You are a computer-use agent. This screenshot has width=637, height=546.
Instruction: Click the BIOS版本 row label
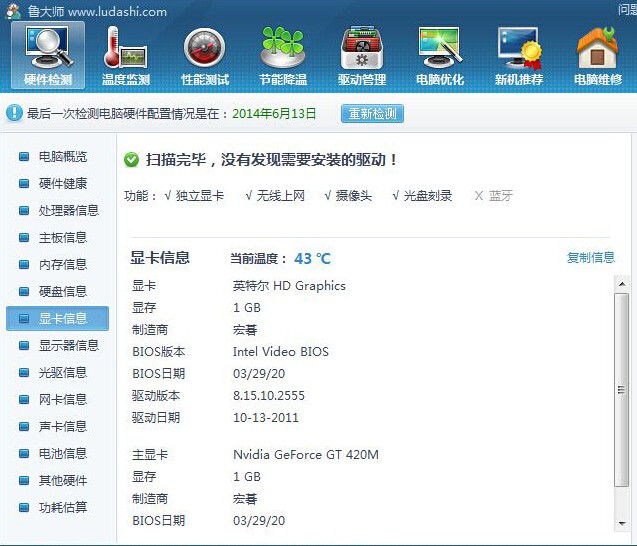(159, 351)
